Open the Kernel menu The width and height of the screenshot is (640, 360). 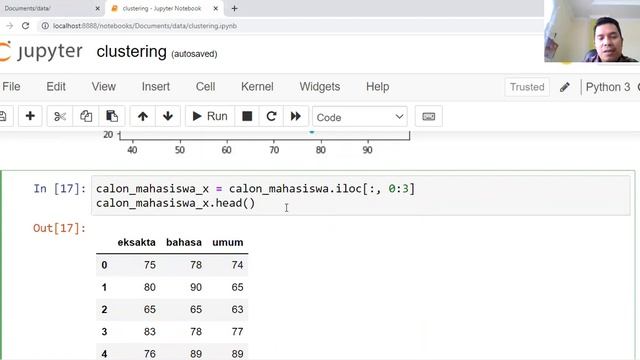point(257,87)
